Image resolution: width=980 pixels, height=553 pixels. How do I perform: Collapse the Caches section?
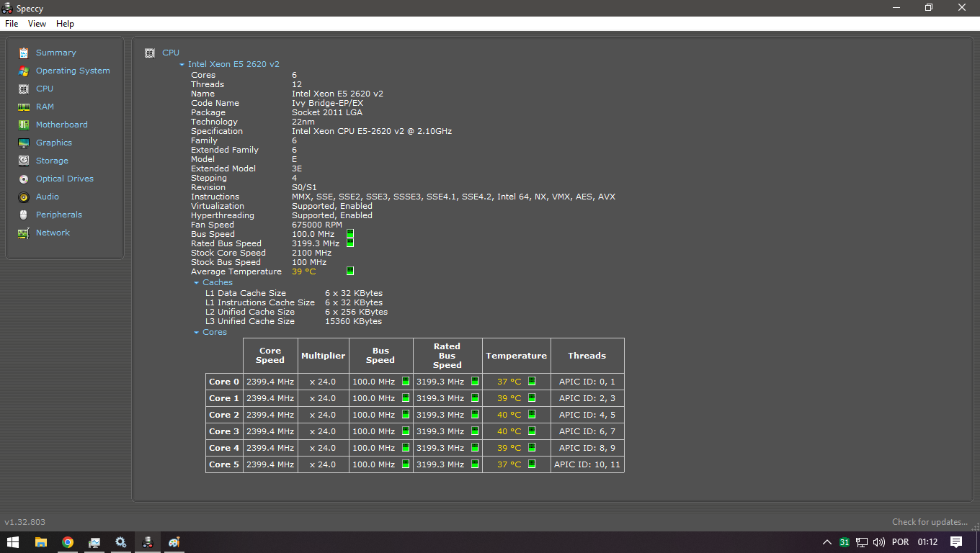(x=196, y=283)
